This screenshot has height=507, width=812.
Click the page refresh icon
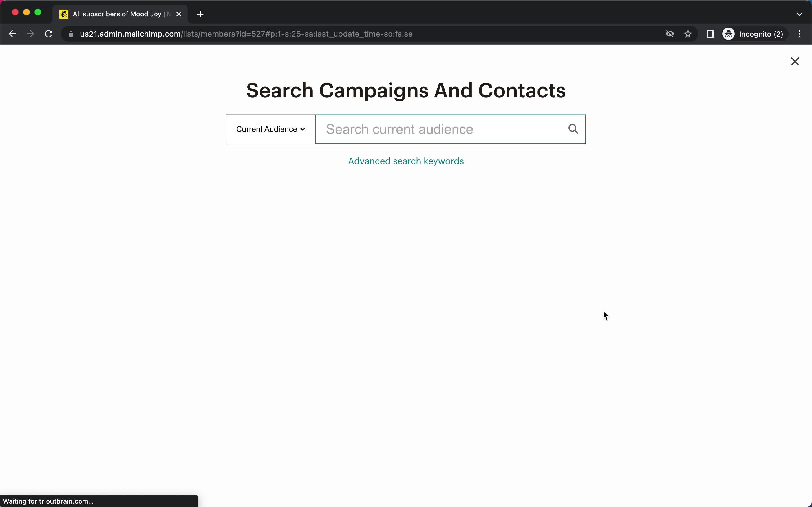(x=50, y=34)
